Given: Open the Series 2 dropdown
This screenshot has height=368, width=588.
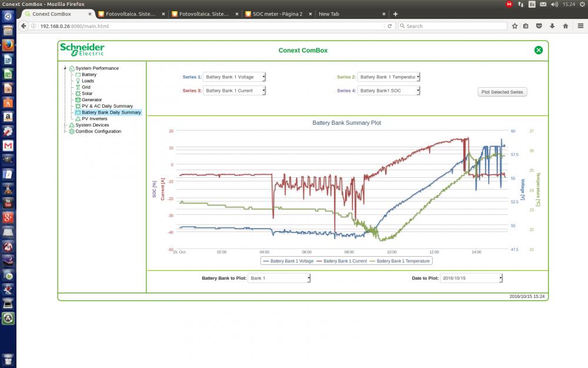Looking at the screenshot, I should click(389, 77).
